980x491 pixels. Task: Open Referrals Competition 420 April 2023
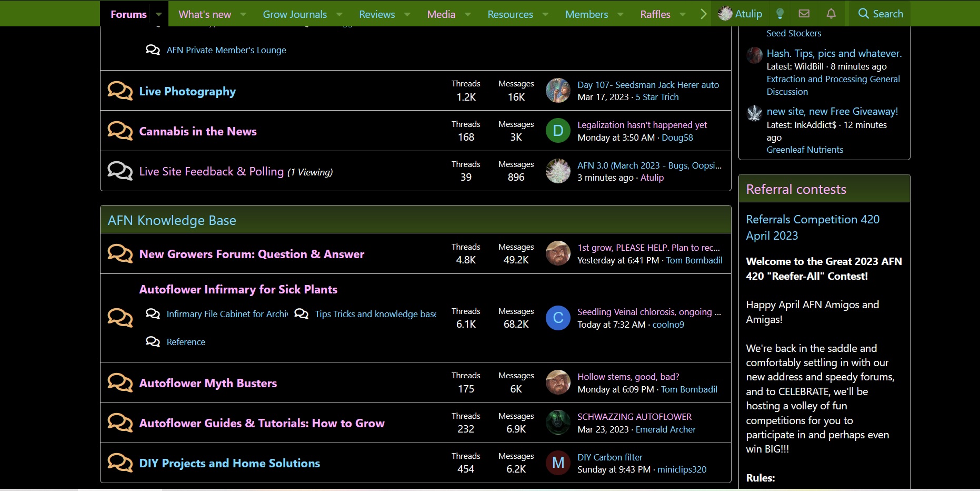pos(813,228)
